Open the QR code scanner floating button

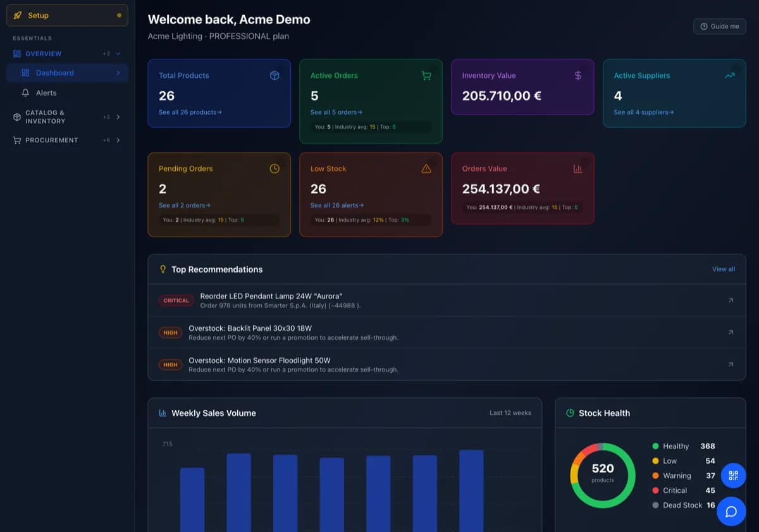point(734,476)
